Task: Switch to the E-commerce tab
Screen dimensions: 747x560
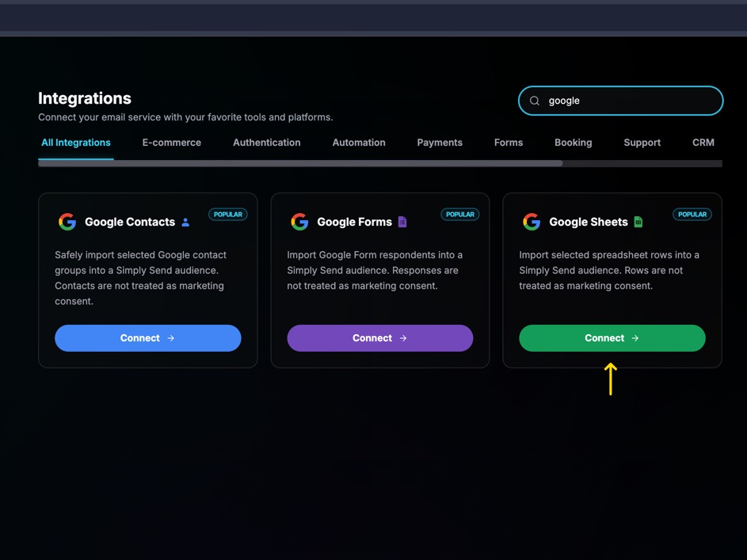Action: pos(172,143)
